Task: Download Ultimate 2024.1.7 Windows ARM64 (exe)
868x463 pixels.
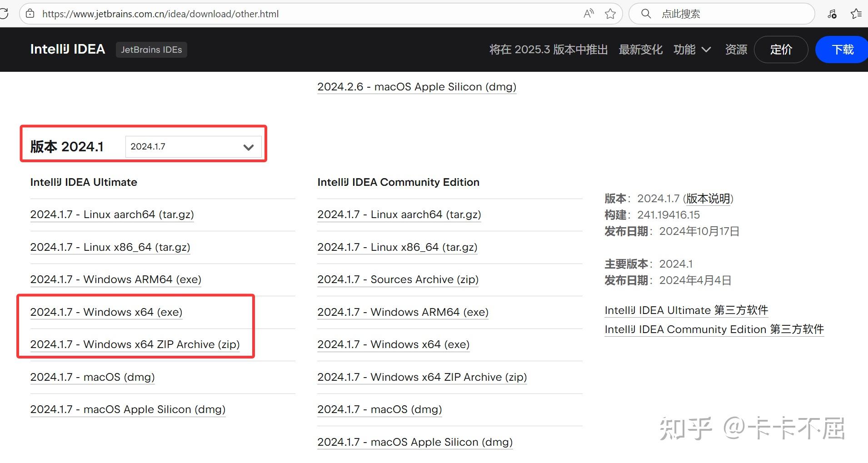Action: click(x=116, y=279)
